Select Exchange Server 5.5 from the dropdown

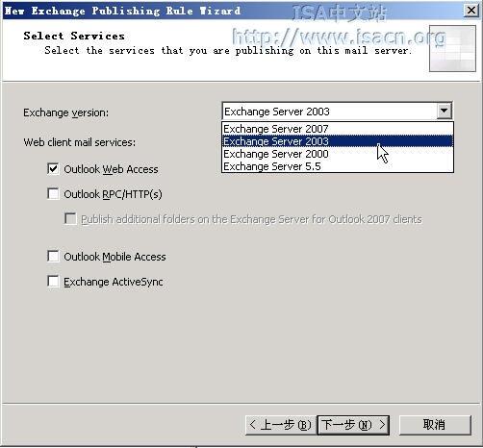[338, 166]
